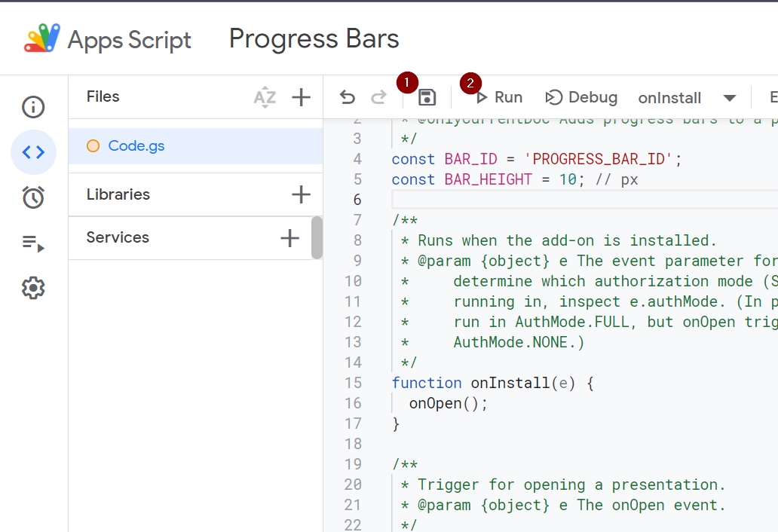Open Project Settings

tap(33, 288)
